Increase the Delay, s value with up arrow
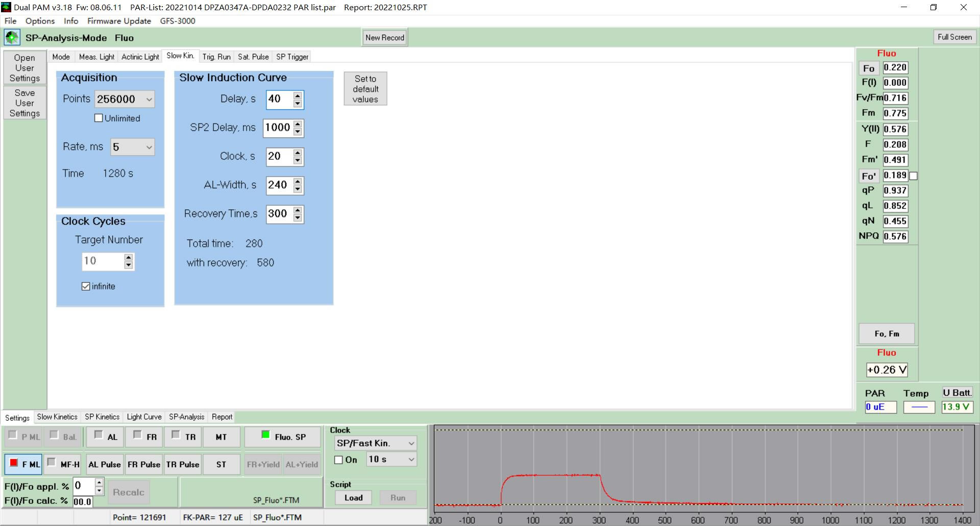 click(x=298, y=95)
